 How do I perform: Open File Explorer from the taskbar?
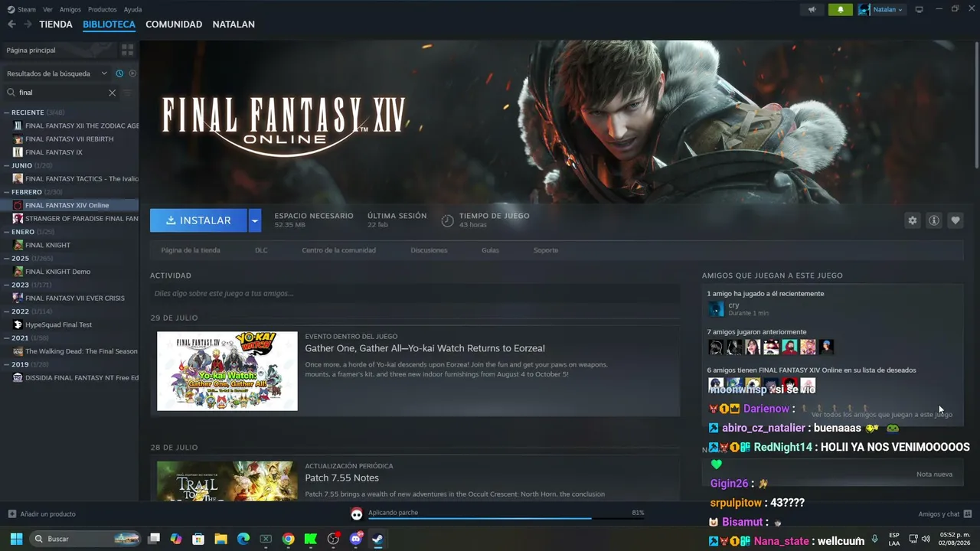(x=220, y=539)
